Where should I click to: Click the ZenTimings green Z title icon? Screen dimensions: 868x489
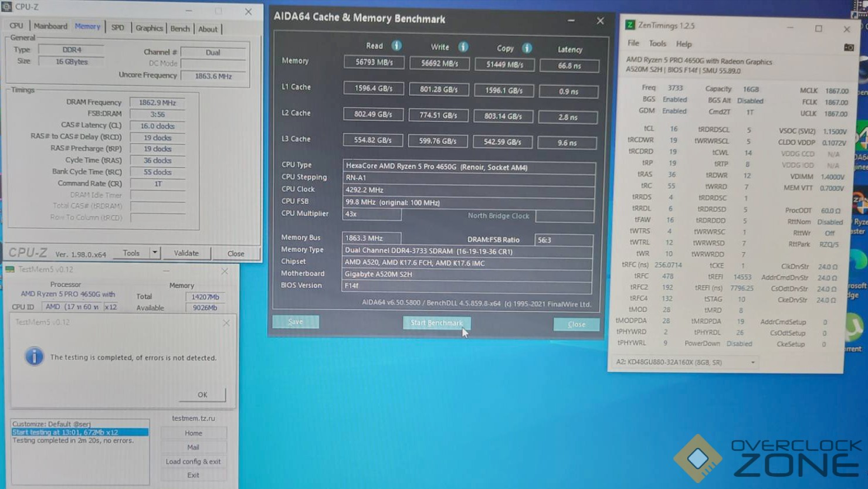pos(630,25)
